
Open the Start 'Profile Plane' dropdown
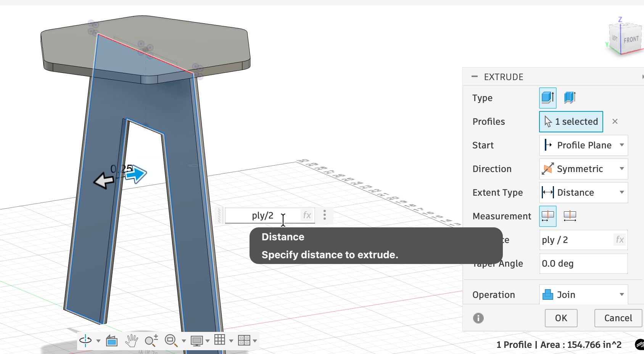583,145
